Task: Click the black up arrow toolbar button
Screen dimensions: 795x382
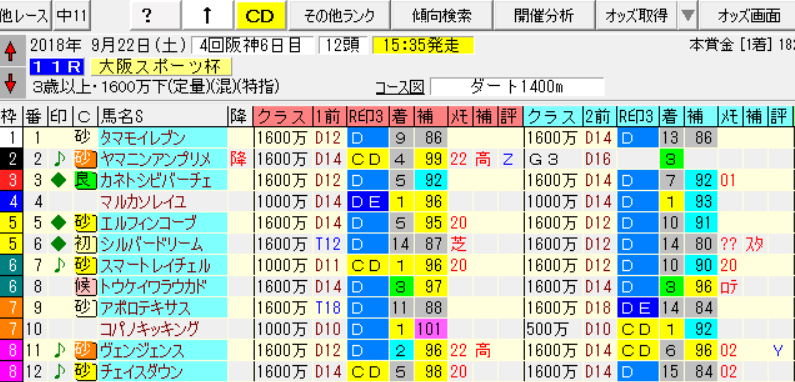Action: pyautogui.click(x=206, y=16)
